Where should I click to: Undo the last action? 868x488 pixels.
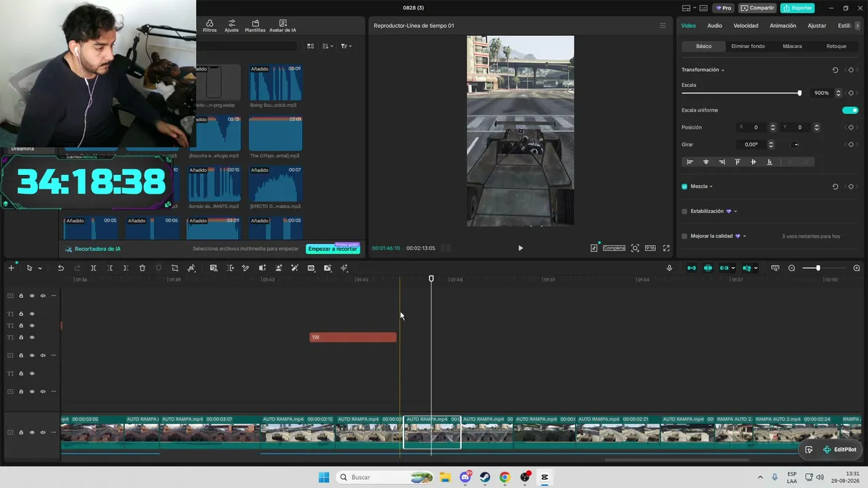(x=60, y=268)
